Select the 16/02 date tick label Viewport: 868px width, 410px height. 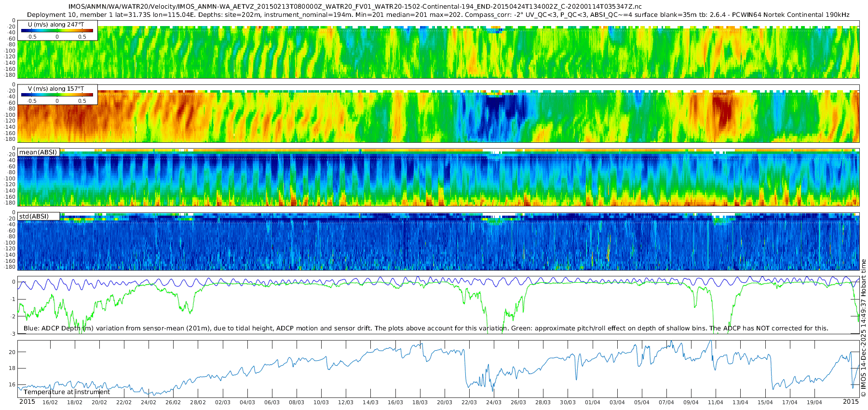pos(50,402)
